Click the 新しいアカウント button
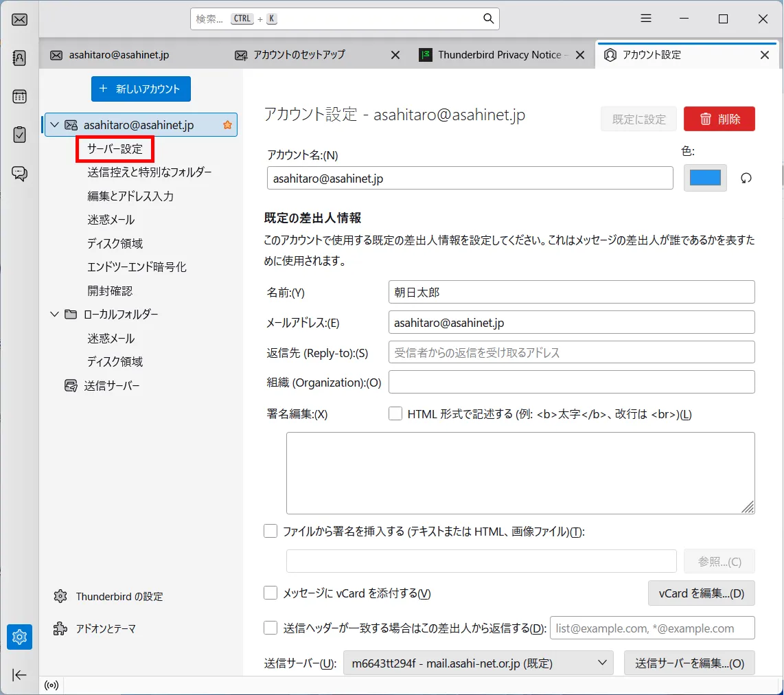 pyautogui.click(x=141, y=89)
